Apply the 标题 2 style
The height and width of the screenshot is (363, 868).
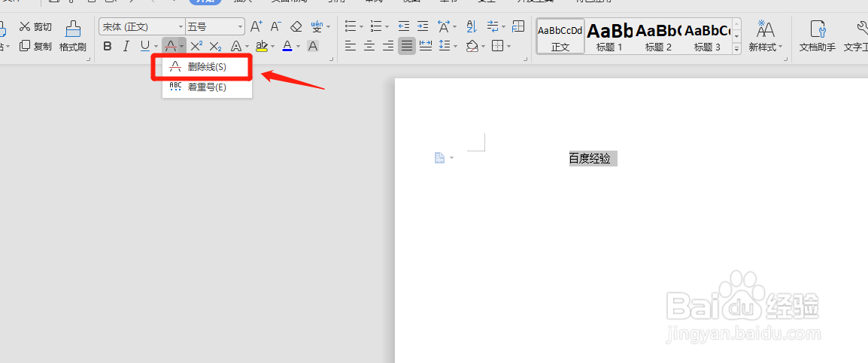pyautogui.click(x=657, y=37)
